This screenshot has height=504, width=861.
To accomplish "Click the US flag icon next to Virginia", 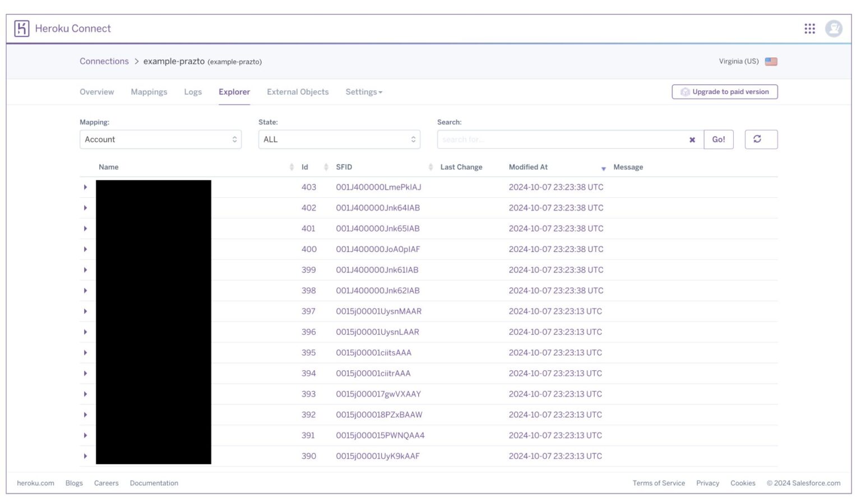I will 771,62.
